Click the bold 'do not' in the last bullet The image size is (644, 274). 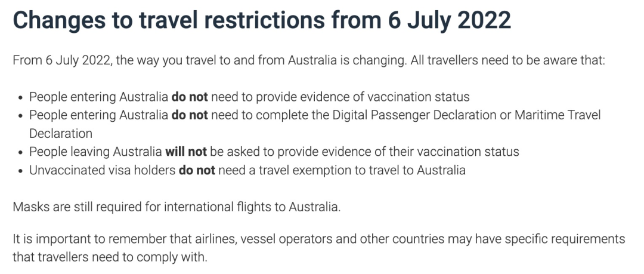197,170
